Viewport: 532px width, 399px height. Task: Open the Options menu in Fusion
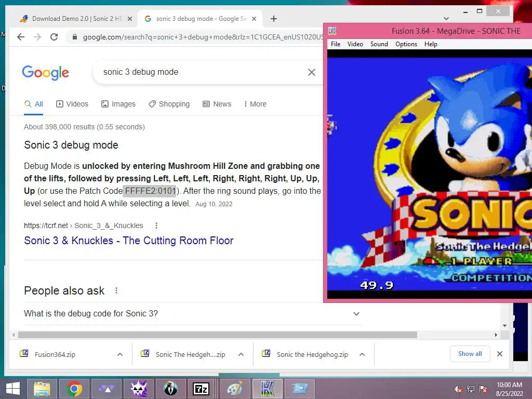pyautogui.click(x=406, y=44)
